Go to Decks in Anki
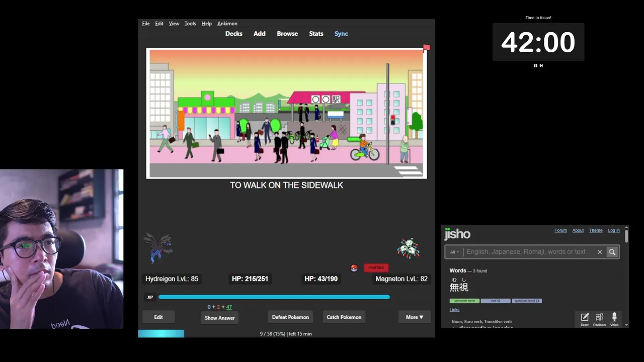 point(234,34)
